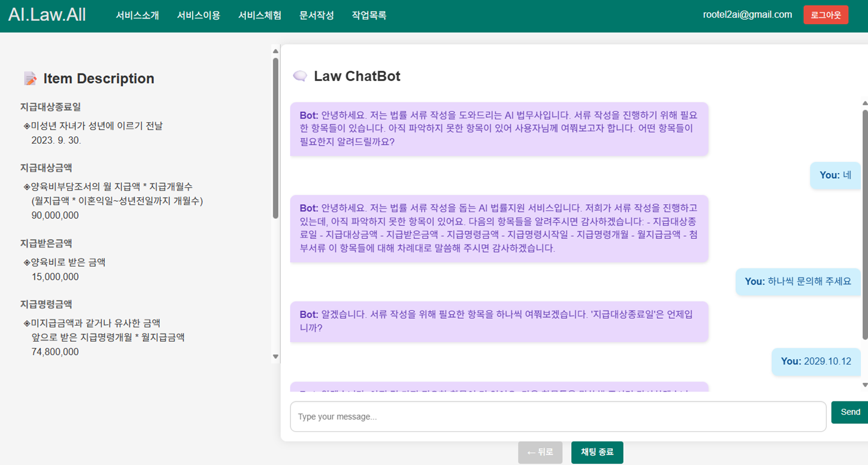Click the ← 뒤로 back button
Viewport: 868px width, 465px height.
(540, 452)
